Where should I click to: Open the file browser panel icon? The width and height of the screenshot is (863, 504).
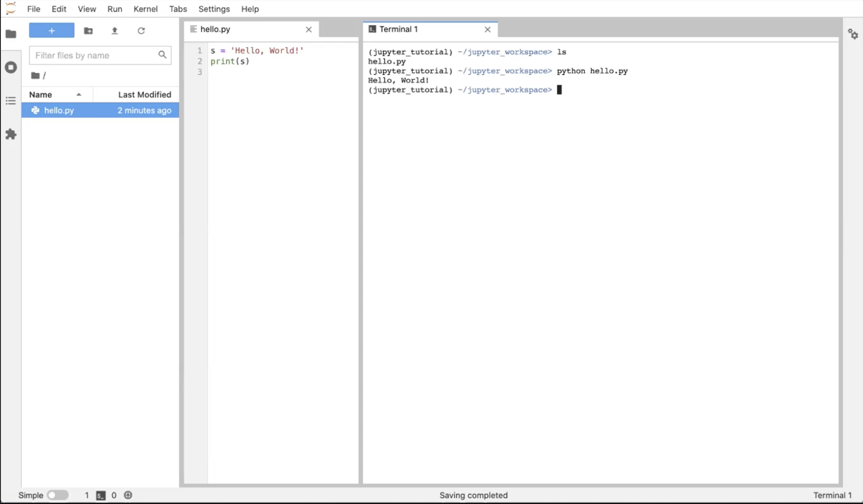pyautogui.click(x=11, y=34)
